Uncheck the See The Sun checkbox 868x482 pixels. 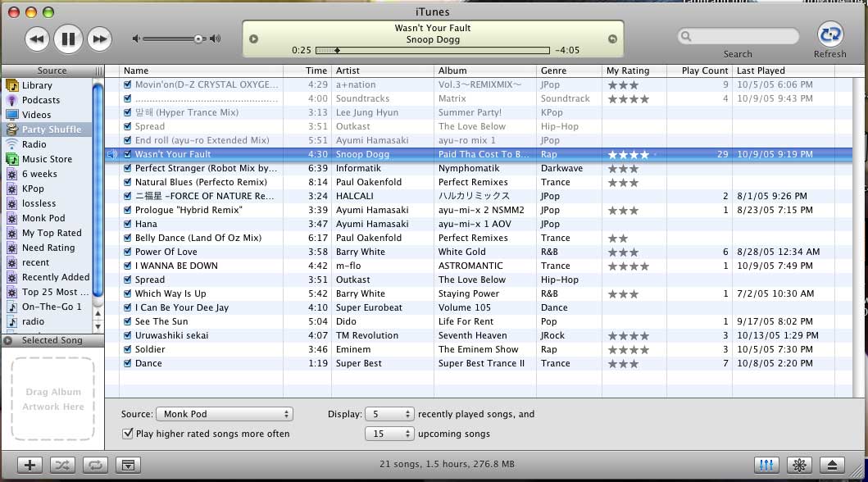click(128, 321)
